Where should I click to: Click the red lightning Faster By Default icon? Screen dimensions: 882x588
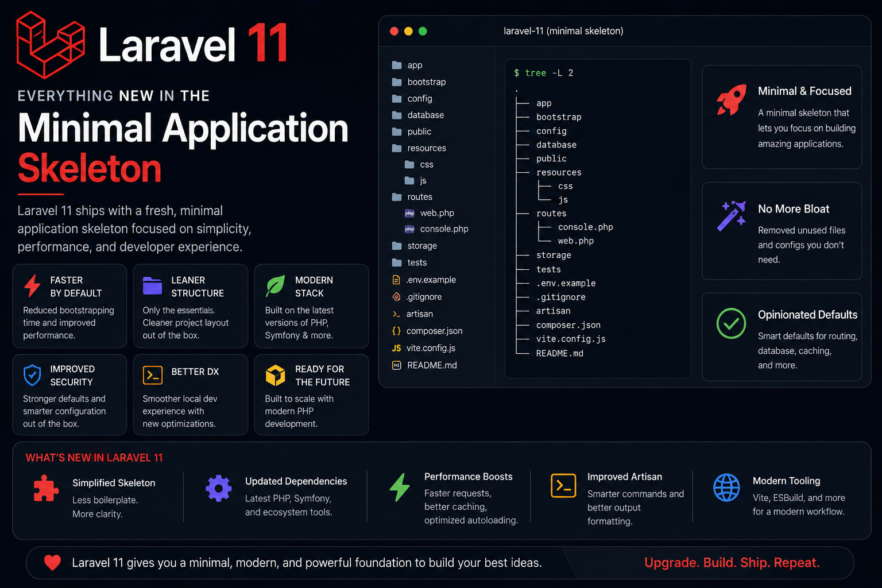point(32,286)
